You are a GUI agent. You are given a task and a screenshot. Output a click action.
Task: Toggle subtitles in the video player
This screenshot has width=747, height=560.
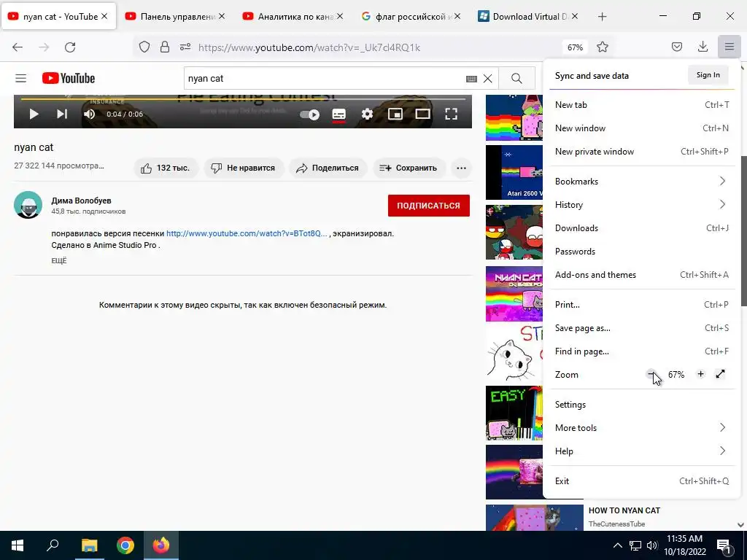[338, 114]
